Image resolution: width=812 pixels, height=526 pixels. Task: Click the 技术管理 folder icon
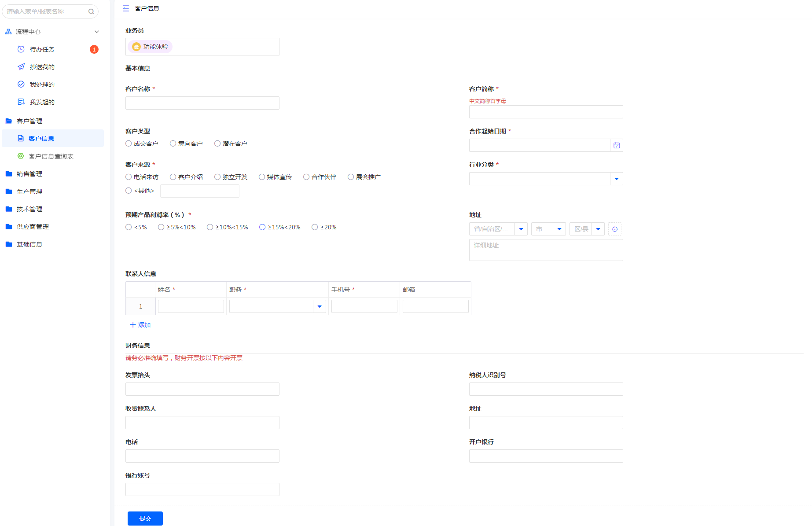point(9,209)
